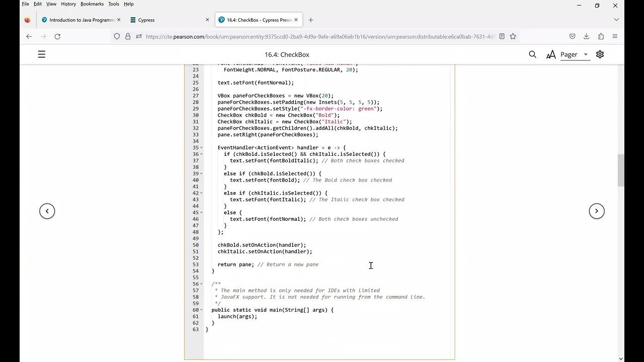
Task: Open the Save to Pocket icon
Action: tap(572, 36)
